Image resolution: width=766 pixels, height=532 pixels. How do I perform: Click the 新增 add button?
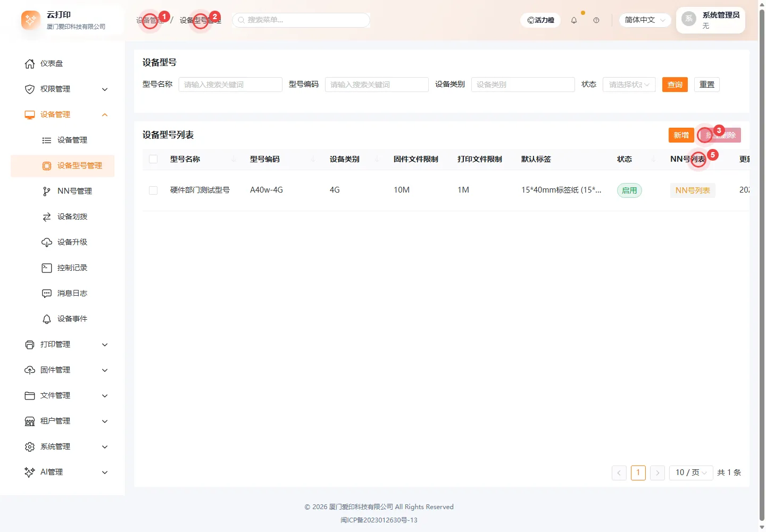tap(681, 135)
